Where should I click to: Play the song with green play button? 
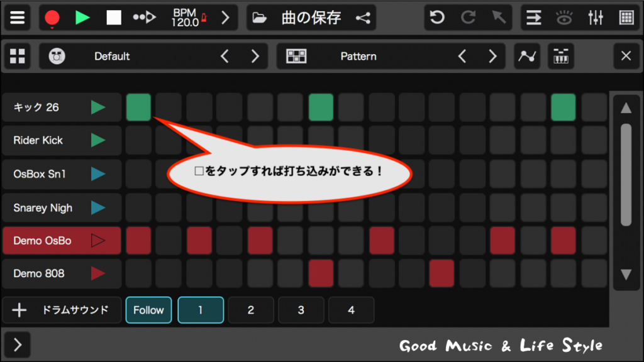pyautogui.click(x=82, y=18)
